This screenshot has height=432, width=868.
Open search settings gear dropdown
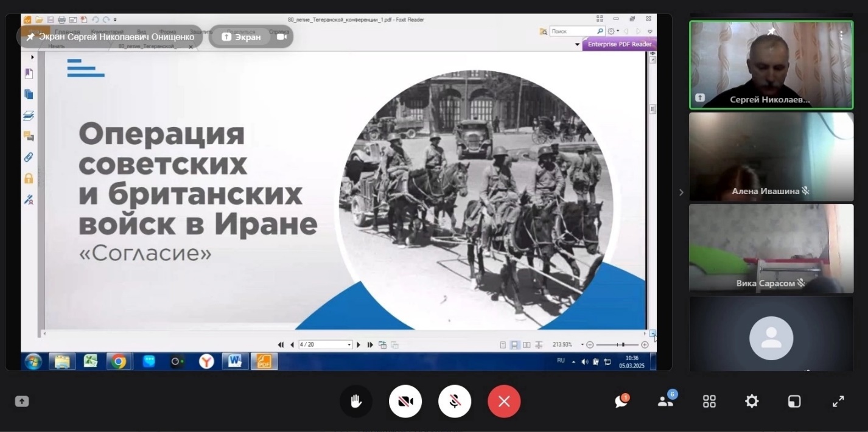pos(613,31)
